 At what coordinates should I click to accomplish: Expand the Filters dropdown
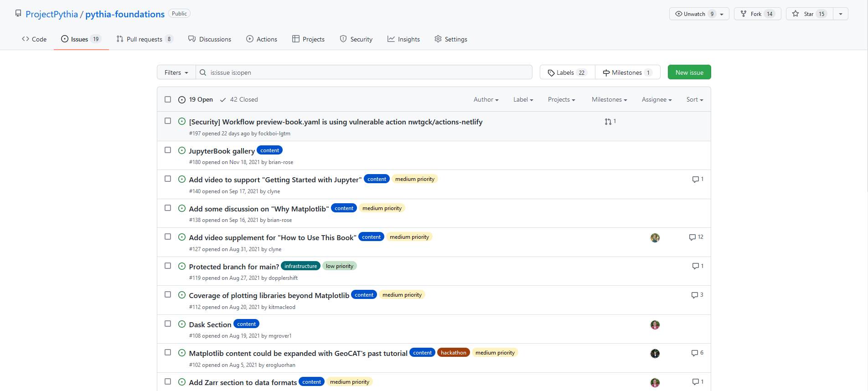[x=176, y=72]
